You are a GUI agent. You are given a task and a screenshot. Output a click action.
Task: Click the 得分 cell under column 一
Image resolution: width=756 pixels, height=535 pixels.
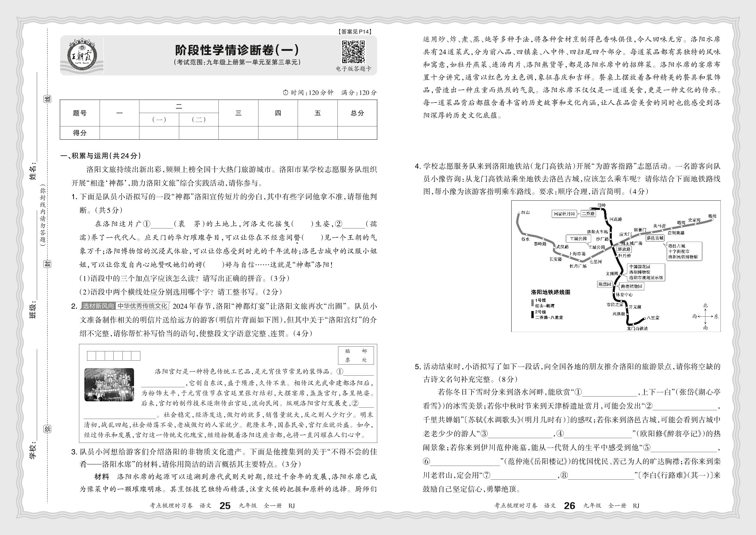[x=119, y=133]
